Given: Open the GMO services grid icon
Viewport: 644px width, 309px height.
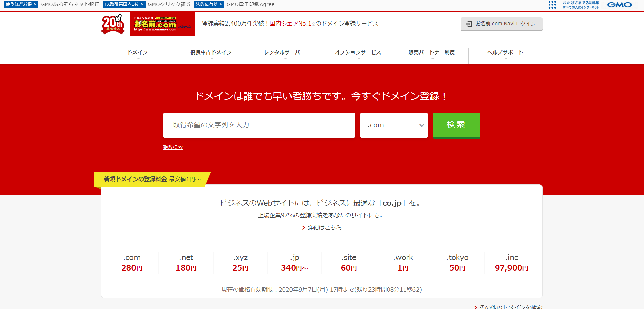Looking at the screenshot, I should pos(552,5).
